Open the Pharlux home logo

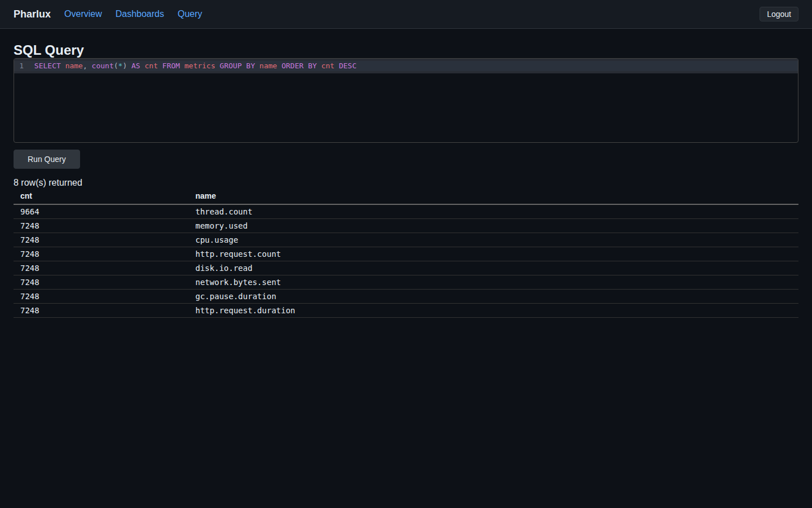click(32, 14)
